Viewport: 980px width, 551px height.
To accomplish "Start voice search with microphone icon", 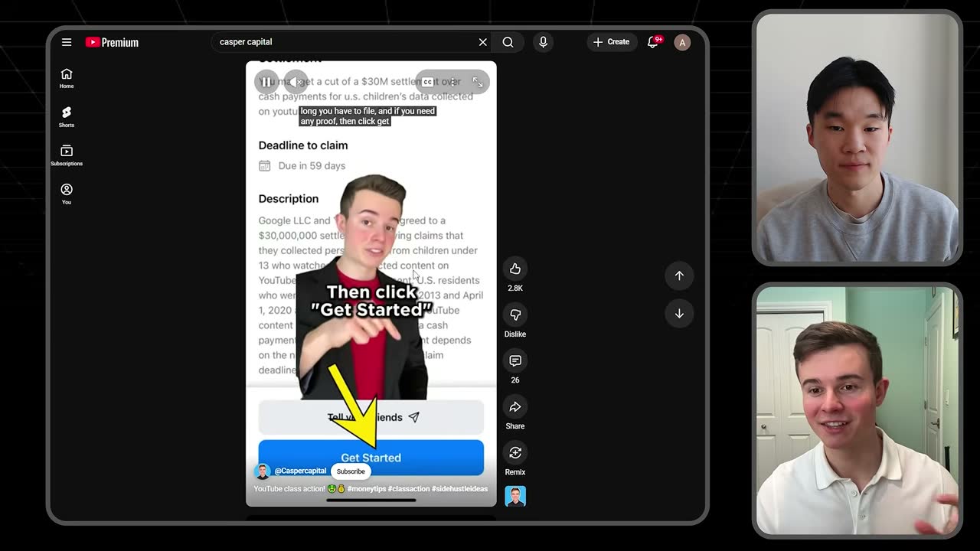I will tap(543, 42).
